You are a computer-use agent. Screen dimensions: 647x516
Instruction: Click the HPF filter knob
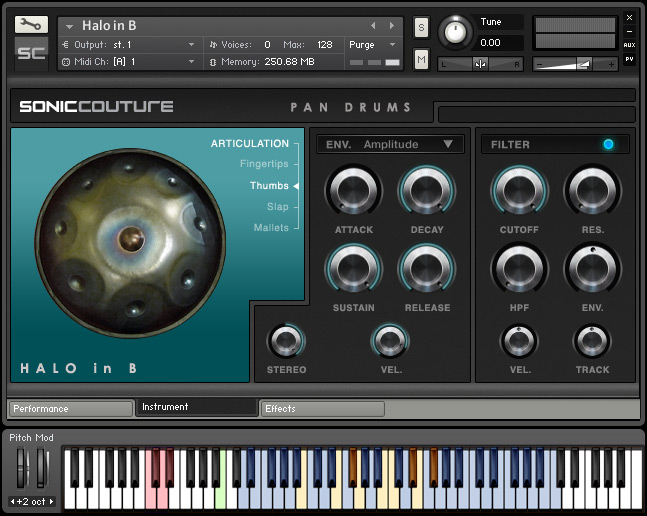(x=519, y=269)
